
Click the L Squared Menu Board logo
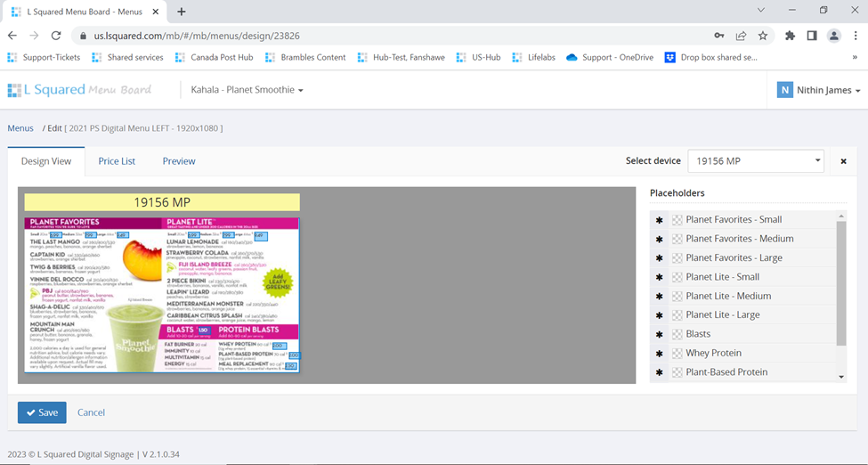tap(80, 90)
